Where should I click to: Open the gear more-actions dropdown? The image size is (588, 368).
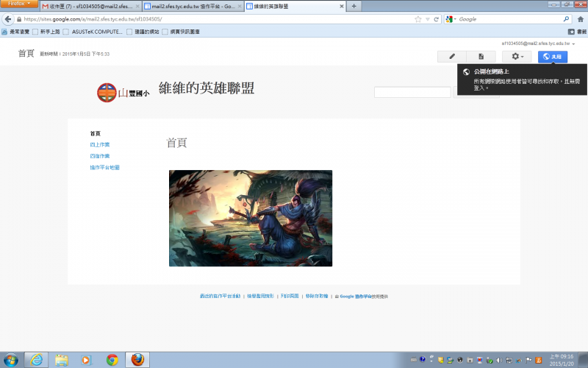coord(517,57)
